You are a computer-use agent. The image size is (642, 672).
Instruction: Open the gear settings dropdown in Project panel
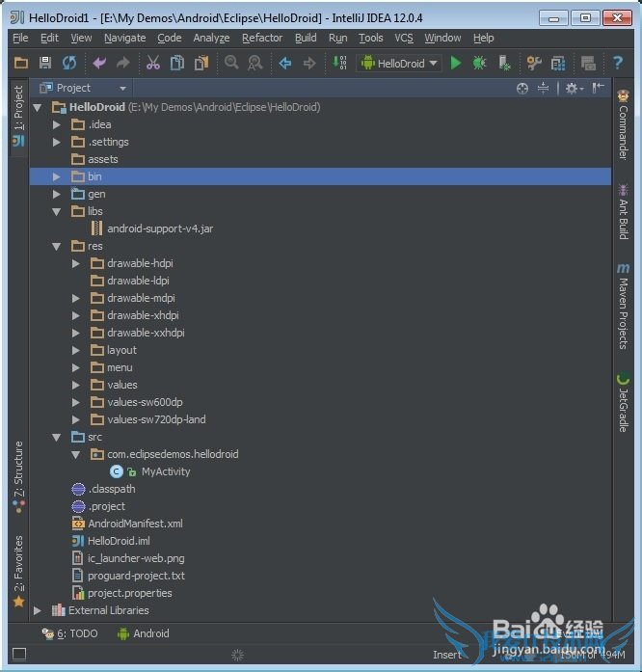coord(575,89)
